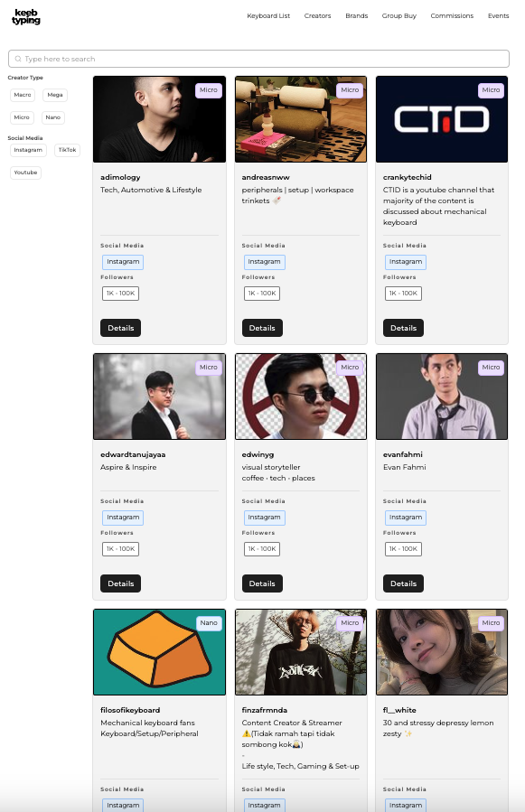This screenshot has height=812, width=525.
Task: Click the filosofikeyboard keycap image
Action: pyautogui.click(x=160, y=652)
